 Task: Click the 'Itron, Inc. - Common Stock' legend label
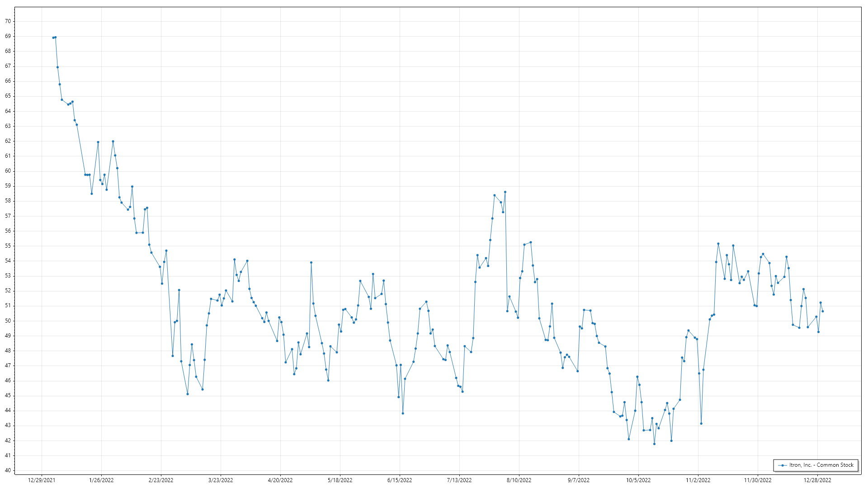(x=821, y=465)
